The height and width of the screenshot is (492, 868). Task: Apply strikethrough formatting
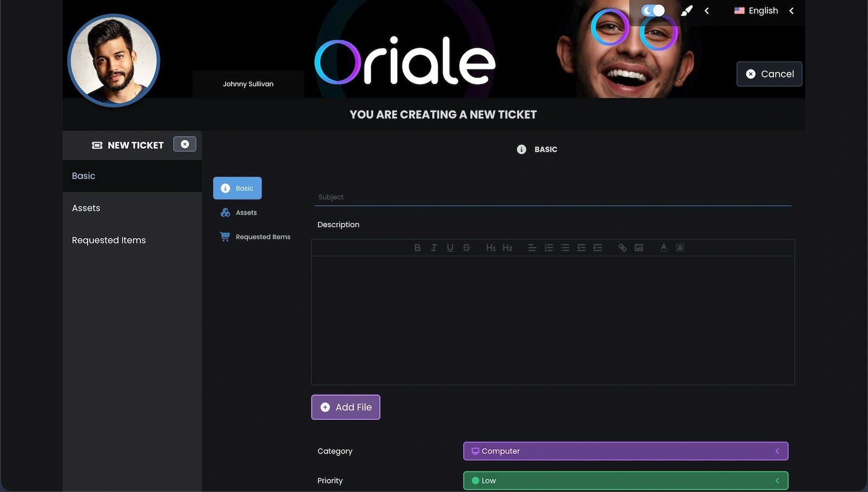click(467, 247)
